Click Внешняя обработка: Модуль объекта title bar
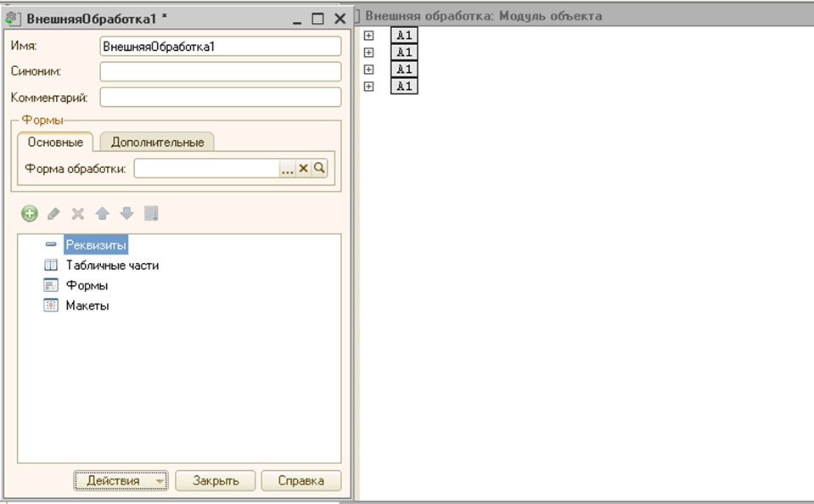The image size is (814, 504). (584, 15)
